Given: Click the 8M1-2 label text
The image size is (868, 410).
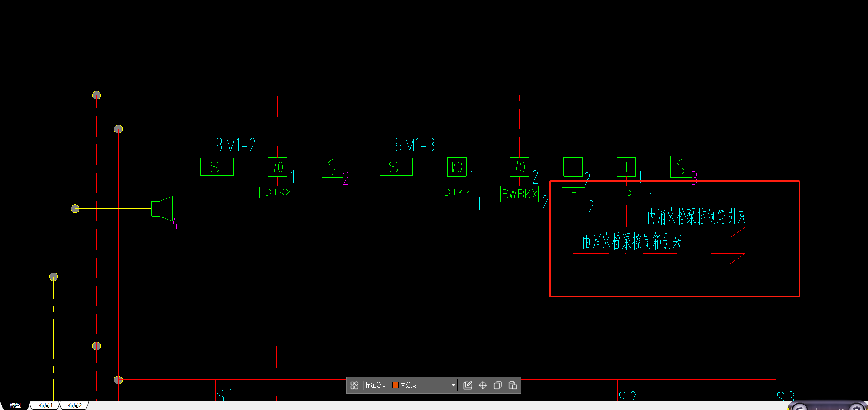Looking at the screenshot, I should [x=236, y=145].
